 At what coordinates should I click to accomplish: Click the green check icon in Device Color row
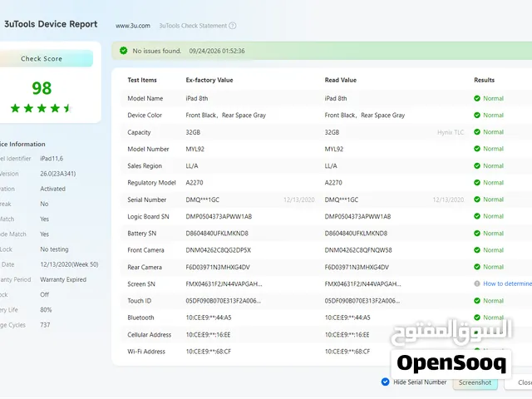coord(477,116)
